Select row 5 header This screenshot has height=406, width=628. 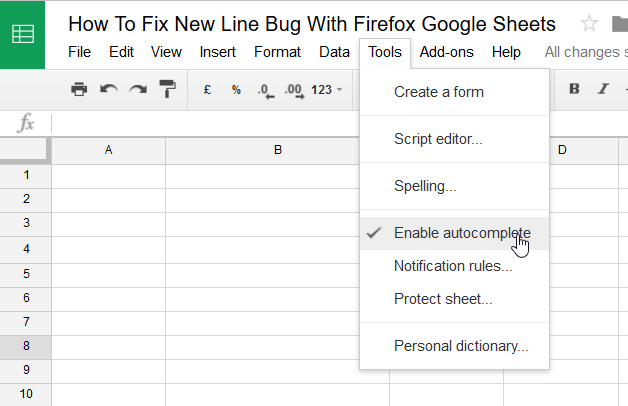coord(26,274)
